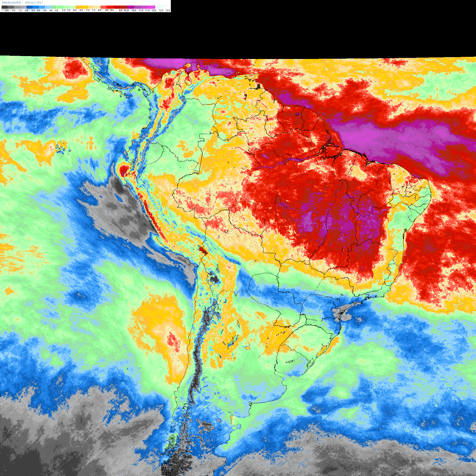476x476 pixels.
Task: Click the 4.0 legend value
Action: pyautogui.click(x=51, y=10)
